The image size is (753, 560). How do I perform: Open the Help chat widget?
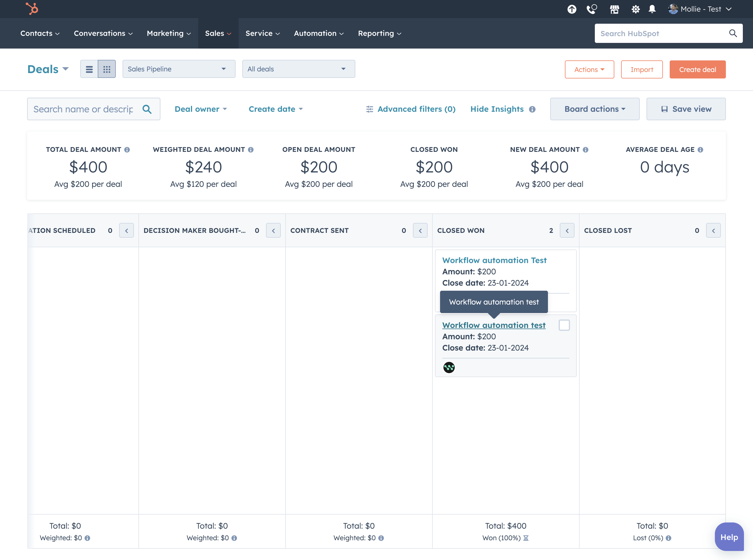(x=729, y=537)
